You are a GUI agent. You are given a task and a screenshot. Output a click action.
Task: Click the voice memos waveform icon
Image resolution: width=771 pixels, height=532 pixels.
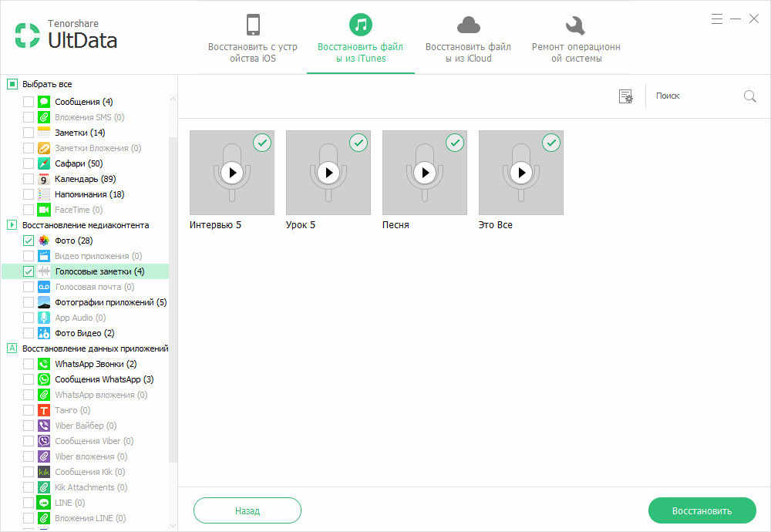pos(44,271)
